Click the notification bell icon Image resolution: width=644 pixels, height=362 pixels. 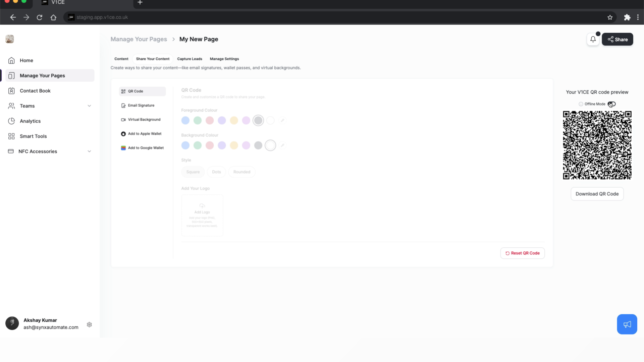click(593, 39)
